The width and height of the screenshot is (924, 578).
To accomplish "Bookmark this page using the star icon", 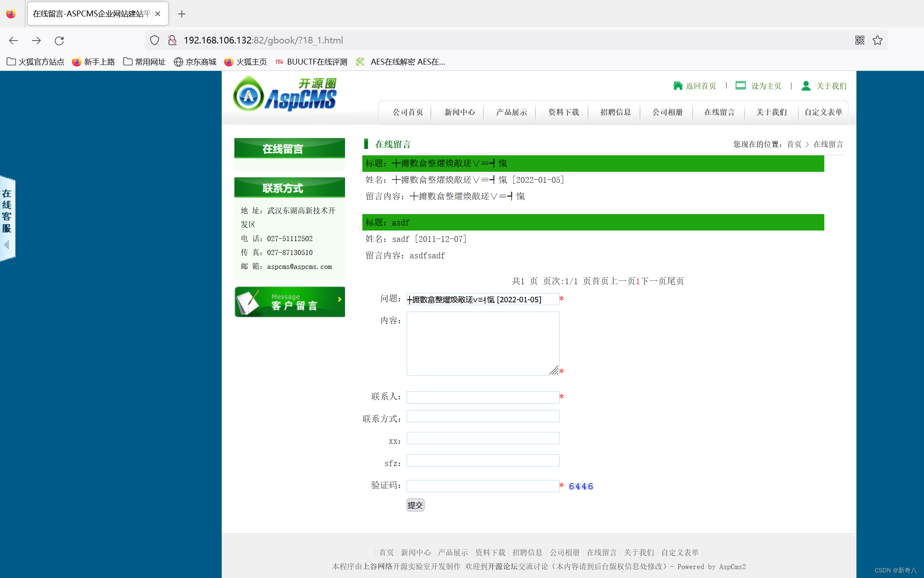I will click(x=878, y=40).
